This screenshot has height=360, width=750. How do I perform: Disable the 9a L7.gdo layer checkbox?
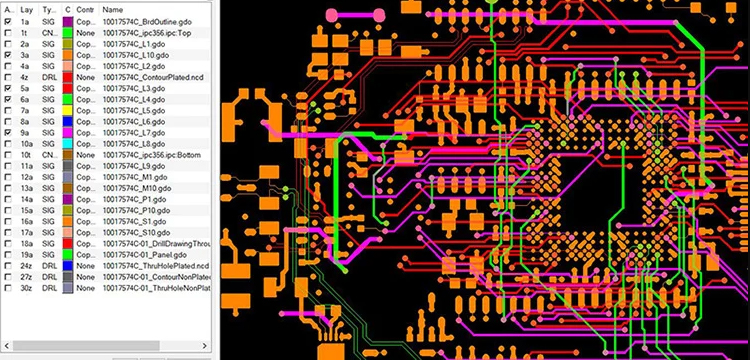click(8, 132)
